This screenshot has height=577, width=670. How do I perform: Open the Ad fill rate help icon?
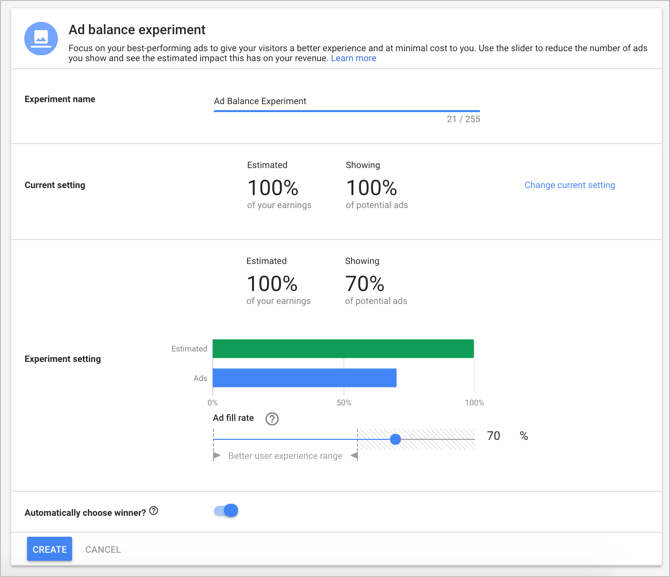(x=272, y=419)
